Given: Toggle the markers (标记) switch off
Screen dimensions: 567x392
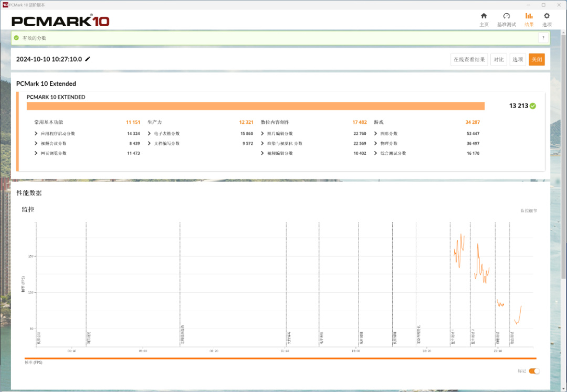Looking at the screenshot, I should [534, 371].
